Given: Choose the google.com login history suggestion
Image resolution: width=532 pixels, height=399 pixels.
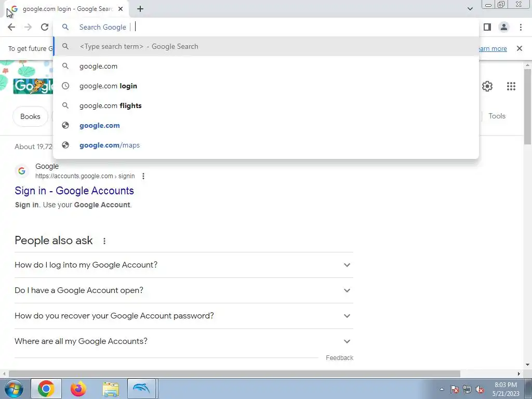Looking at the screenshot, I should (266, 86).
